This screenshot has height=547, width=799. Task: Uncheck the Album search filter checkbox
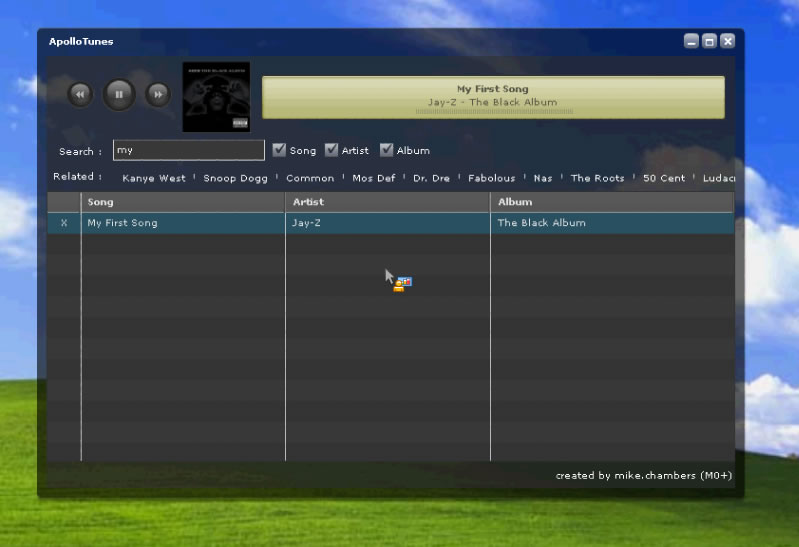click(x=386, y=150)
